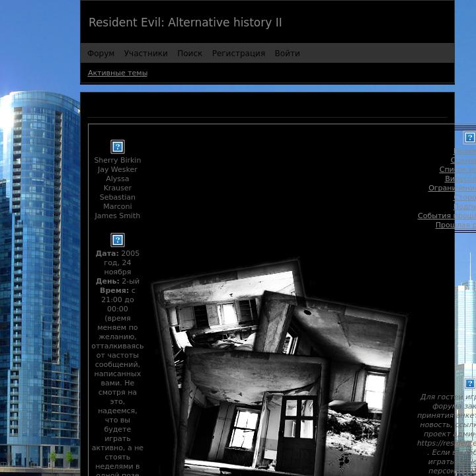Open the Активные темы link

coord(118,73)
